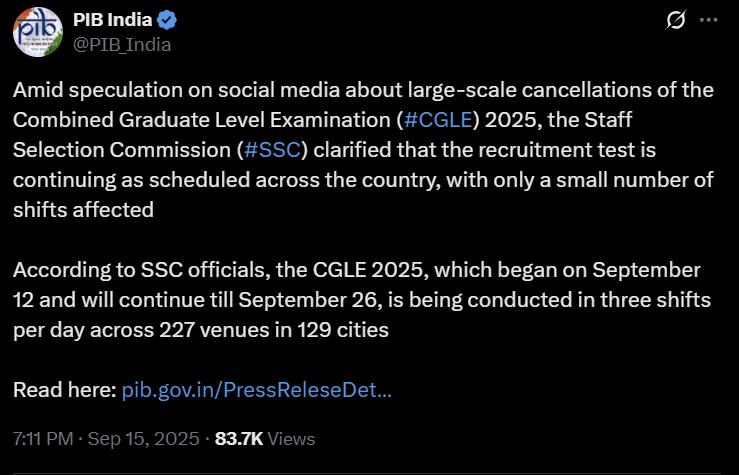Viewport: 739px width, 475px height.
Task: Select the 'According to SSC officials' paragraph
Action: click(x=362, y=300)
